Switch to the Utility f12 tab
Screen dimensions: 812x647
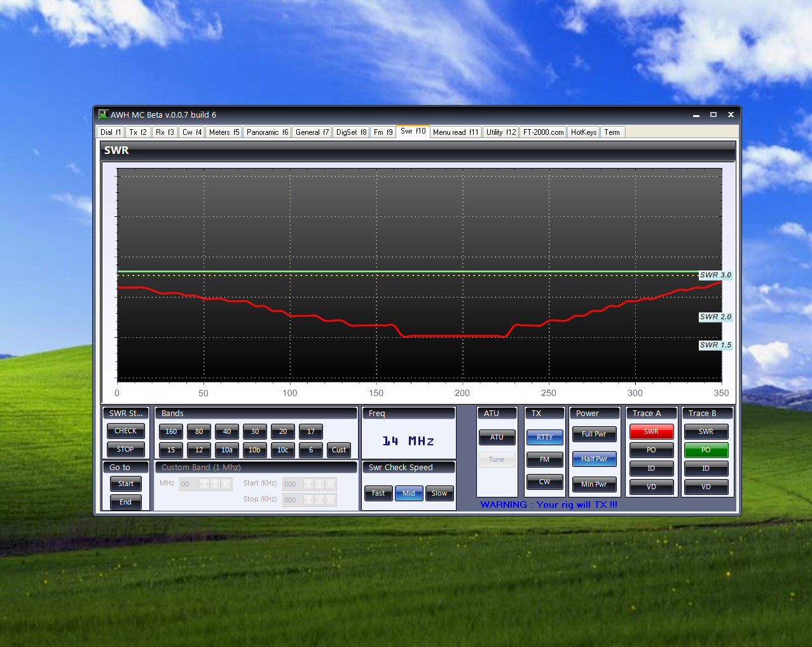point(501,132)
